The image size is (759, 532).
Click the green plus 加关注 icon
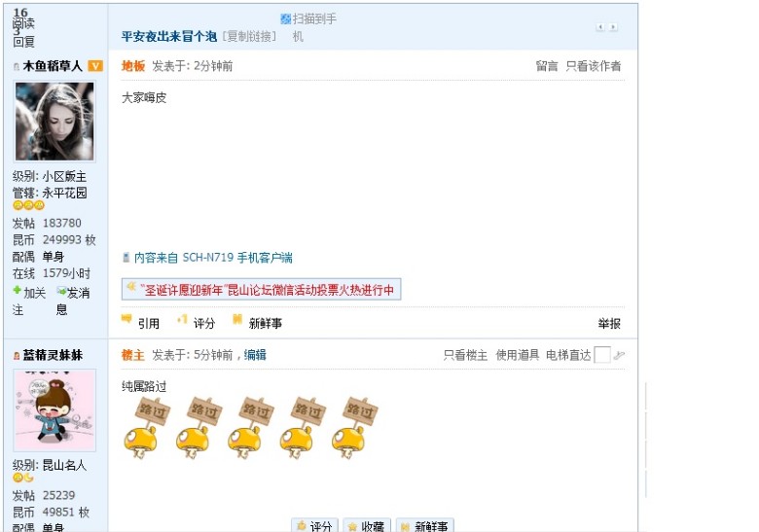pyautogui.click(x=17, y=290)
